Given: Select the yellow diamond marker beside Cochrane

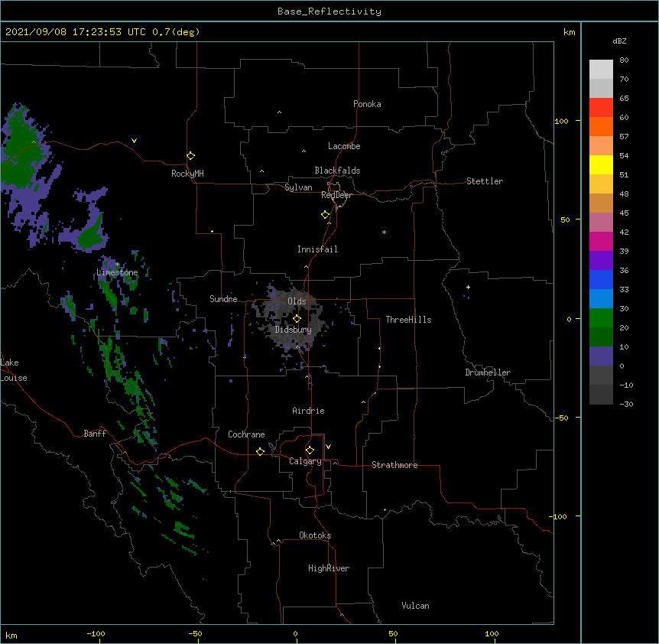Looking at the screenshot, I should 260,451.
